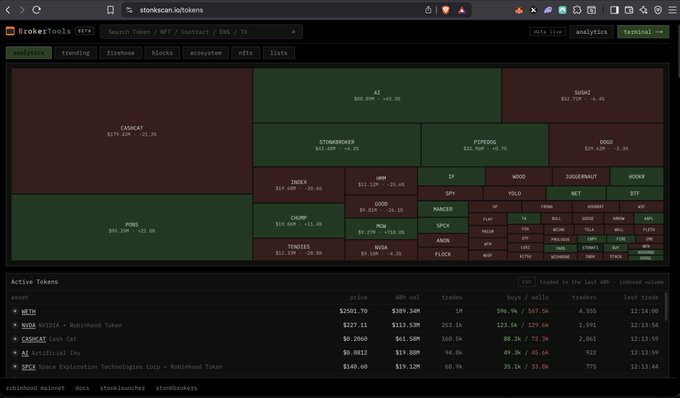Screen dimensions: 680x398
Task: Select the CHUMP treemap tile
Action: (x=299, y=221)
